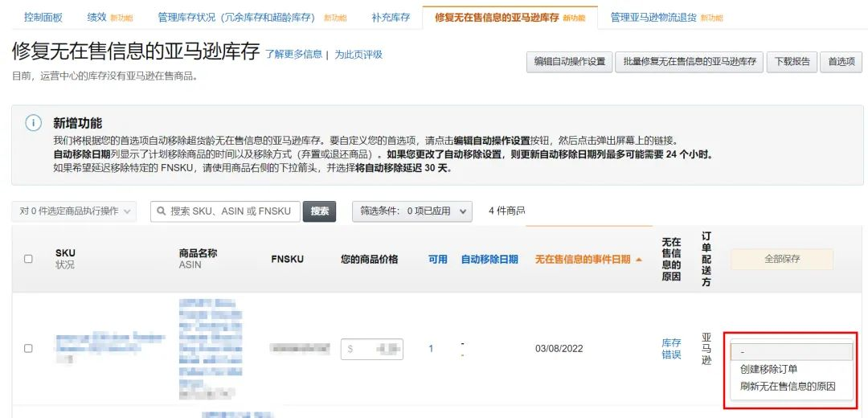The image size is (868, 418).
Task: Click the 编辑自动操作设置 button
Action: click(569, 62)
